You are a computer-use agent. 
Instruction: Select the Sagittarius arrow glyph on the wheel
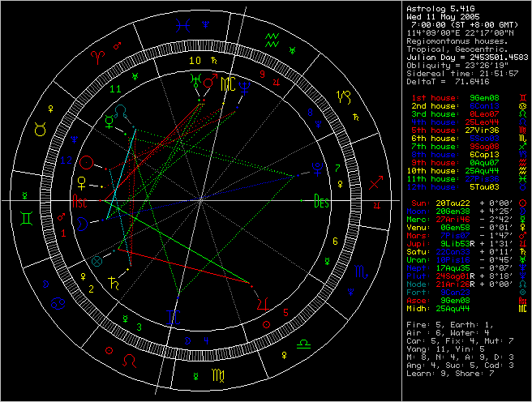(376, 182)
